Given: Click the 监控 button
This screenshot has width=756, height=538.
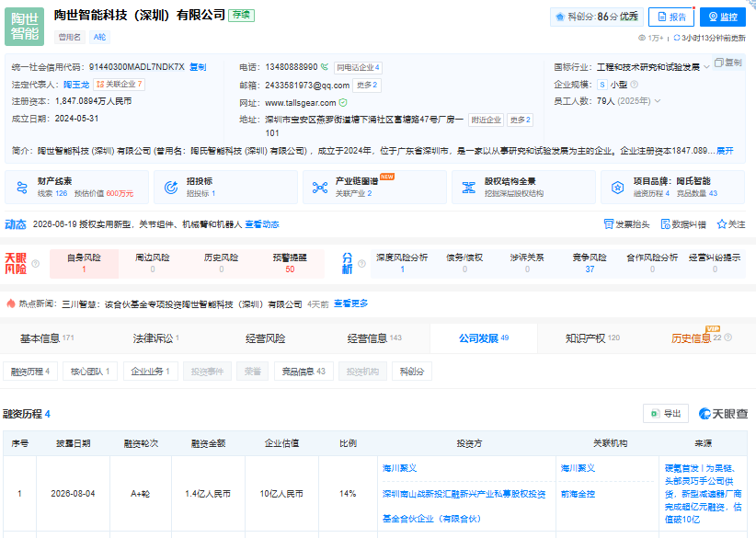Looking at the screenshot, I should point(723,17).
